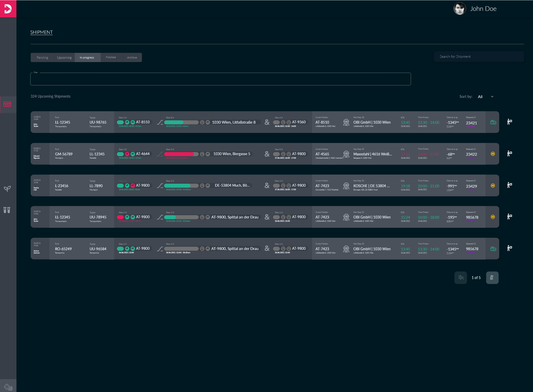Click the driver robot icon in RO-65249 row
The image size is (533, 392).
click(346, 249)
